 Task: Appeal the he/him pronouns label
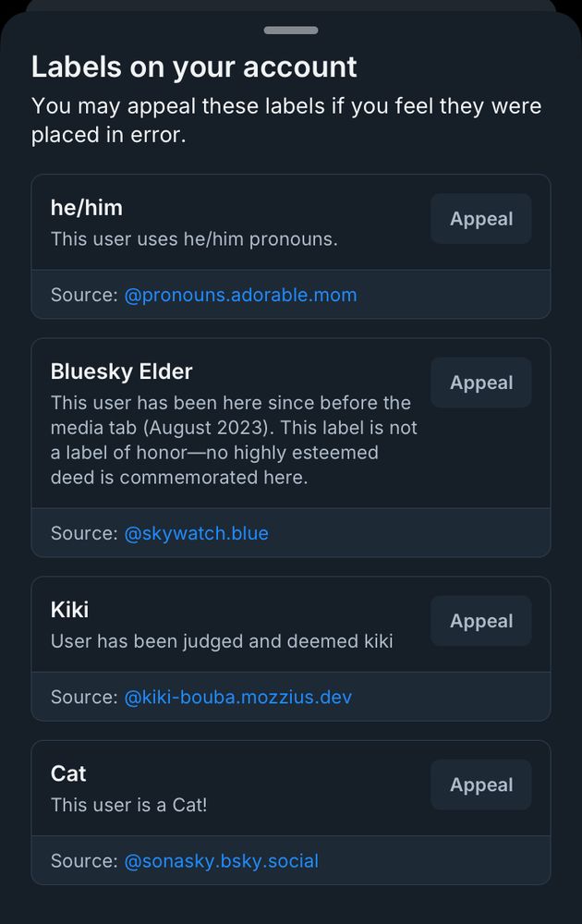[480, 219]
